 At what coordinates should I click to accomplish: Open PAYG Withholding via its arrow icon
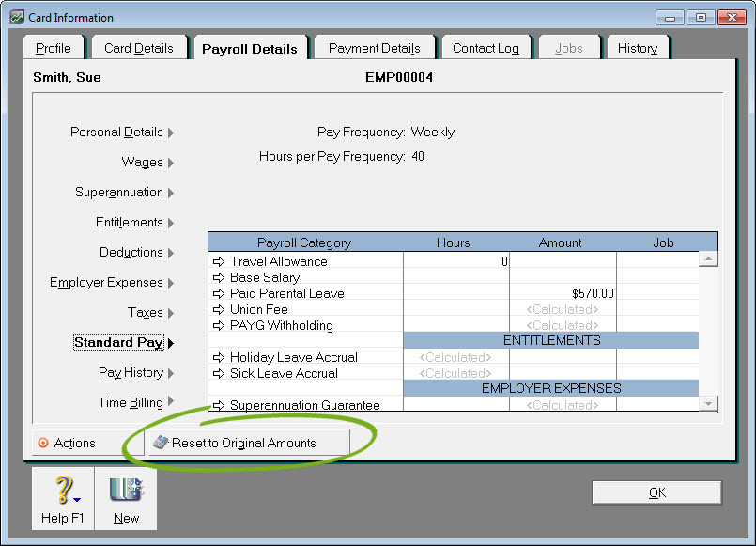(x=220, y=326)
